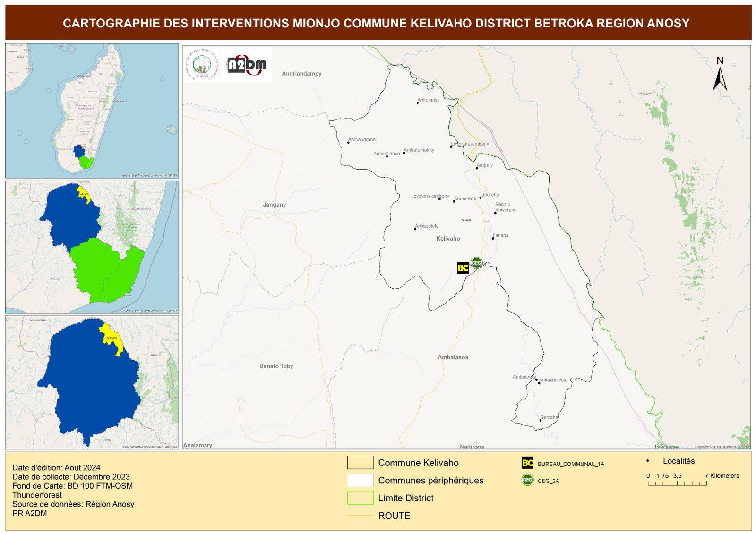The width and height of the screenshot is (756, 534).
Task: Click the Bemaha locality label
Action: tap(550, 417)
